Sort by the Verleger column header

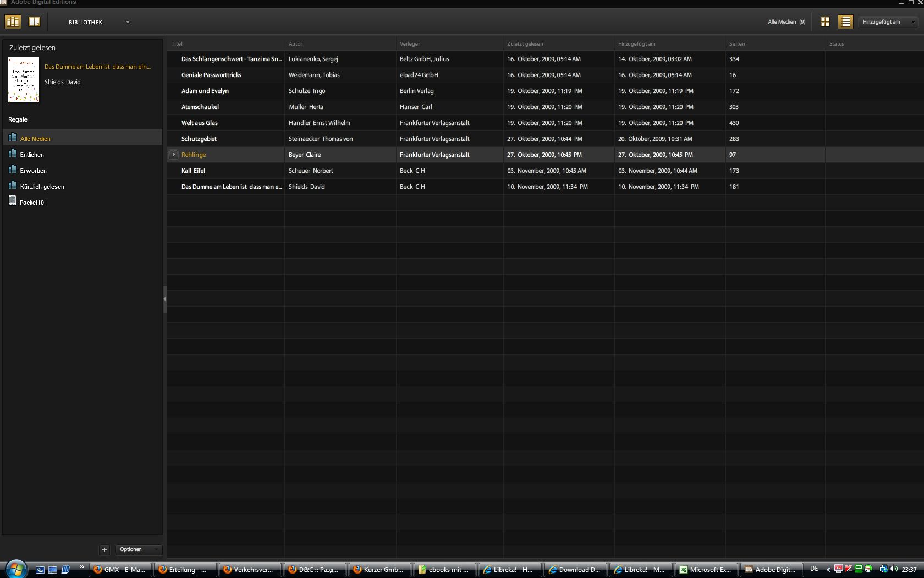pyautogui.click(x=450, y=43)
